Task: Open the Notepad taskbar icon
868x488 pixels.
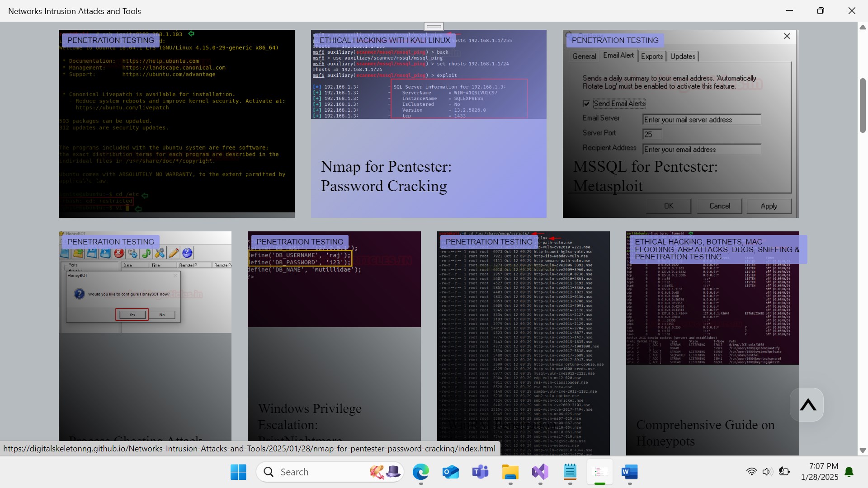Action: coord(570,472)
